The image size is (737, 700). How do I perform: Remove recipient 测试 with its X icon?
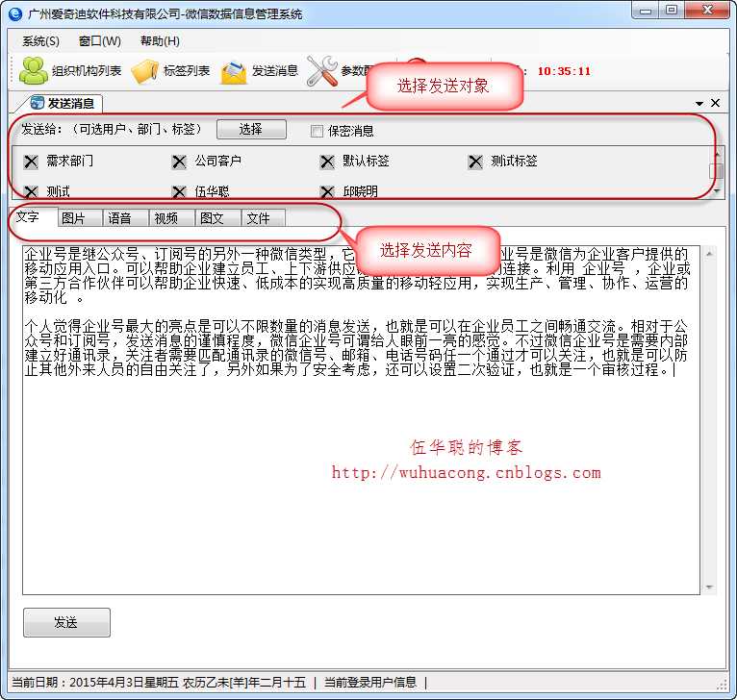coord(31,191)
